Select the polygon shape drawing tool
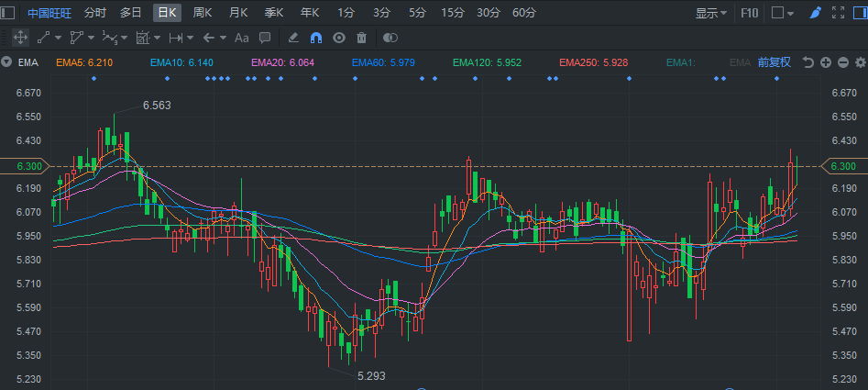The image size is (868, 390). coord(76,38)
